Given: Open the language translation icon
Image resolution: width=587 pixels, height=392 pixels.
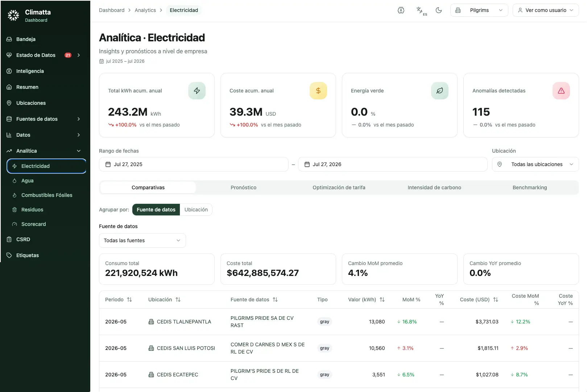Looking at the screenshot, I should 421,11.
